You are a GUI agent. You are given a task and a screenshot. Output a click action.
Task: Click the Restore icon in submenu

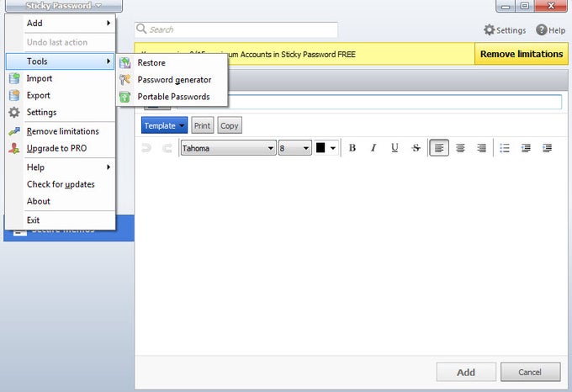tap(124, 63)
